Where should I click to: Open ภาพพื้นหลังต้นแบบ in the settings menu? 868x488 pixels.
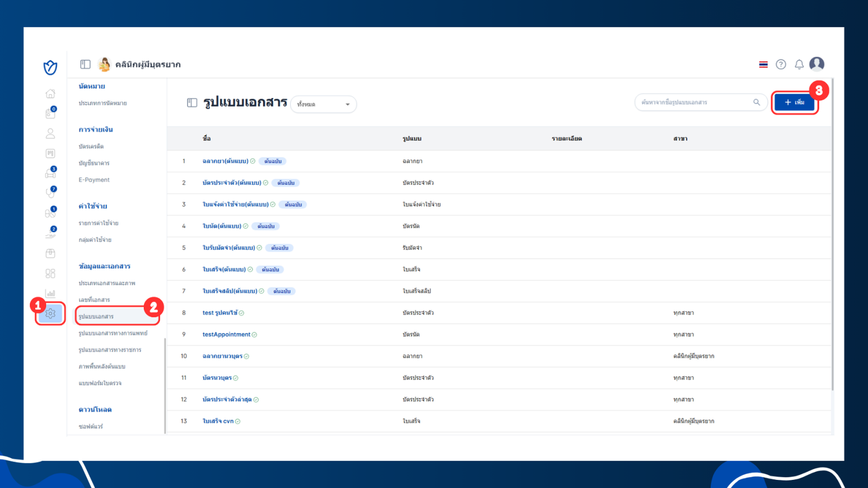[x=102, y=366]
